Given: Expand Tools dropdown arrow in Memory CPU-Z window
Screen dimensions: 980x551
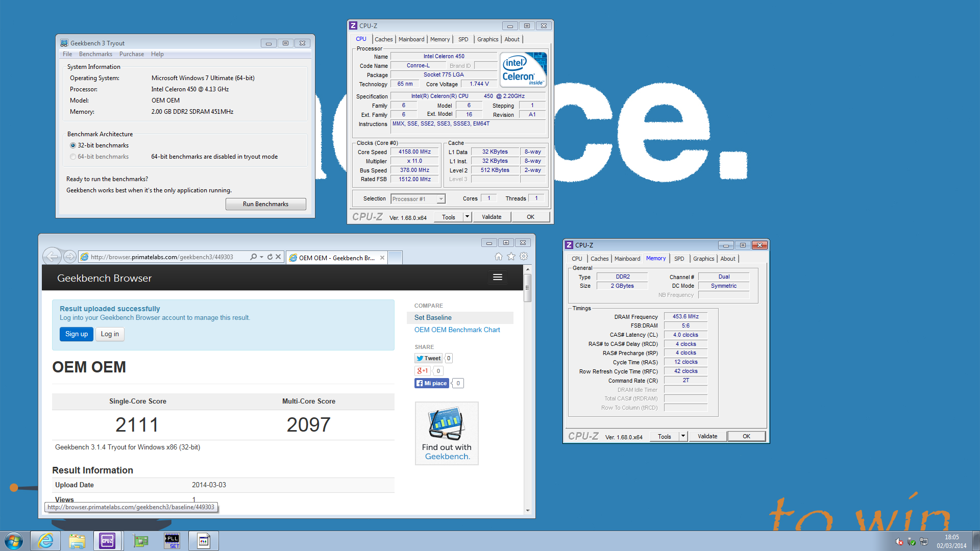Looking at the screenshot, I should pos(683,436).
